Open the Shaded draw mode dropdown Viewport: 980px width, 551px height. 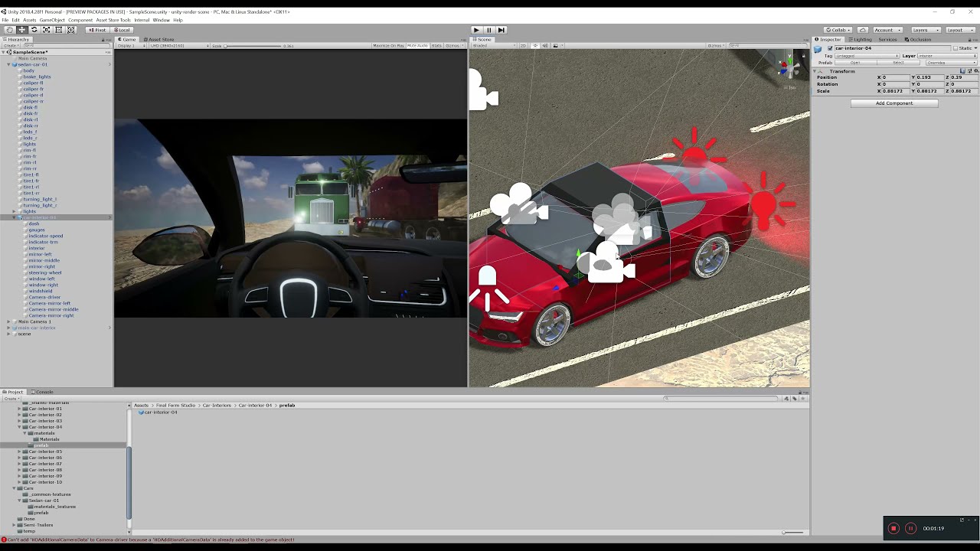click(x=492, y=45)
